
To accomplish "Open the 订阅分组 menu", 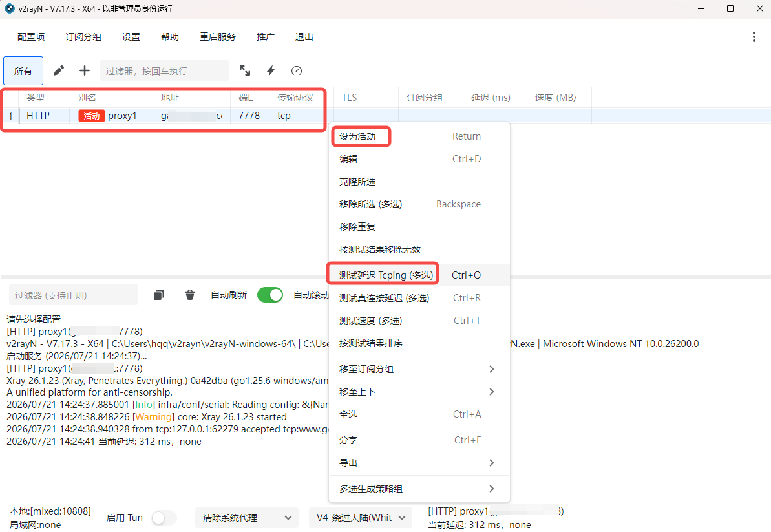I will 83,37.
